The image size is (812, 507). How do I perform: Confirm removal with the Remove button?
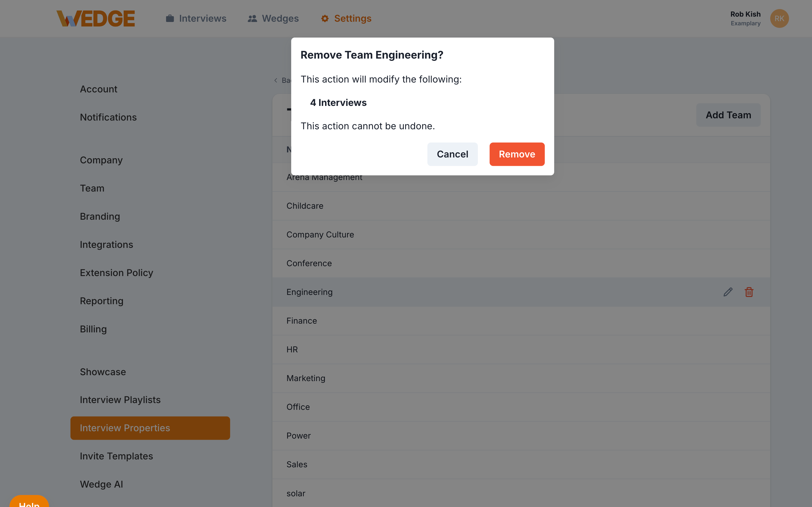click(517, 154)
